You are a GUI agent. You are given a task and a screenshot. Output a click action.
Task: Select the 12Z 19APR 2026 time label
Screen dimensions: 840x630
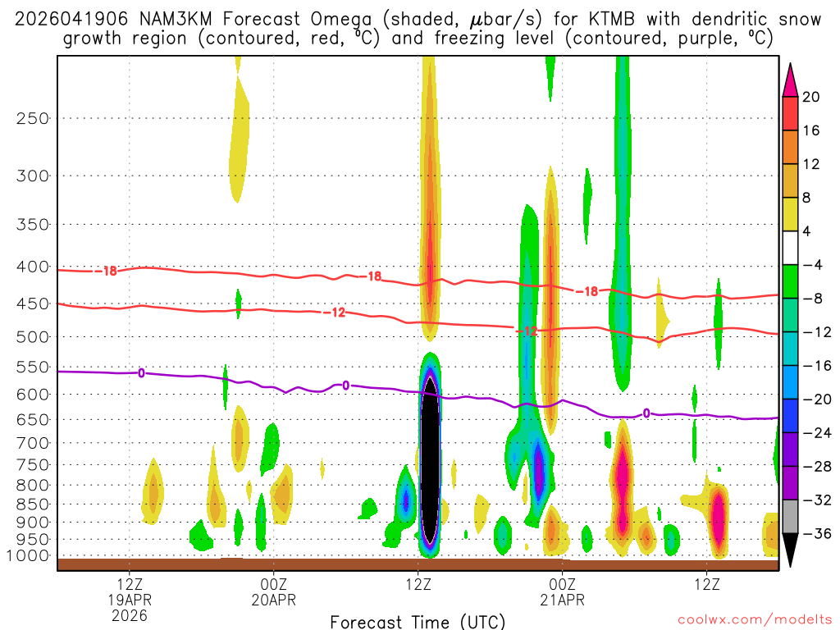click(130, 599)
